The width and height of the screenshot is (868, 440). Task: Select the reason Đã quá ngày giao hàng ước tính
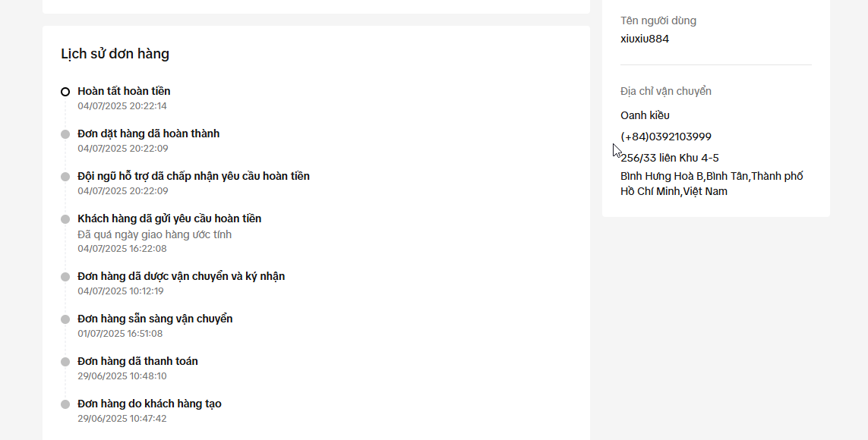[x=154, y=234]
